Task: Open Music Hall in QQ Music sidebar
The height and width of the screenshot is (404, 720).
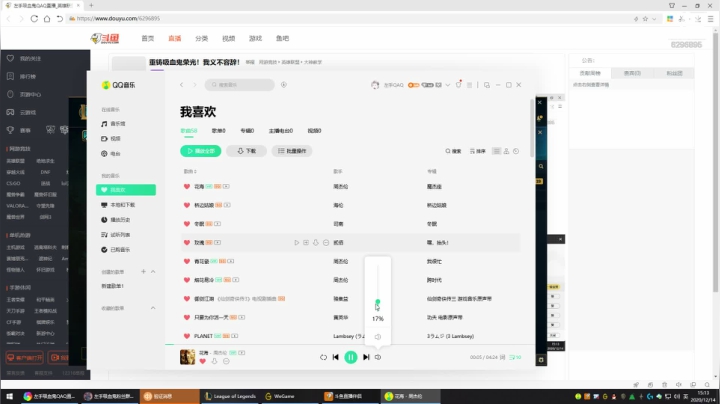Action: 113,124
